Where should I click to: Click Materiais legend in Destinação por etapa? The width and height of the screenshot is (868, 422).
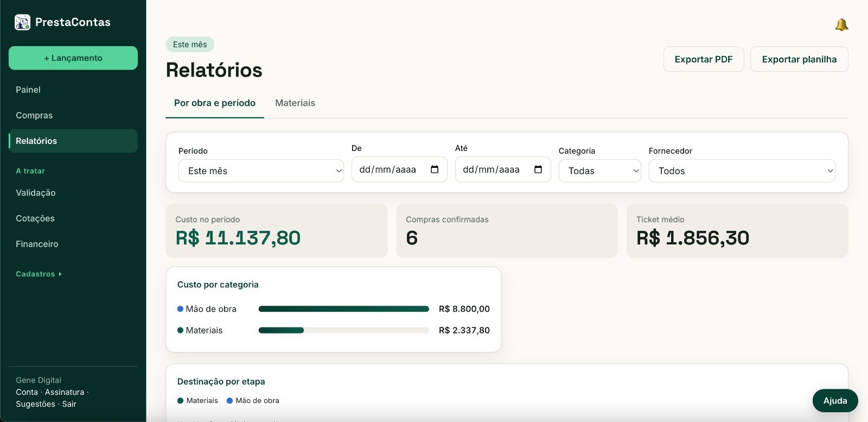[x=197, y=401]
